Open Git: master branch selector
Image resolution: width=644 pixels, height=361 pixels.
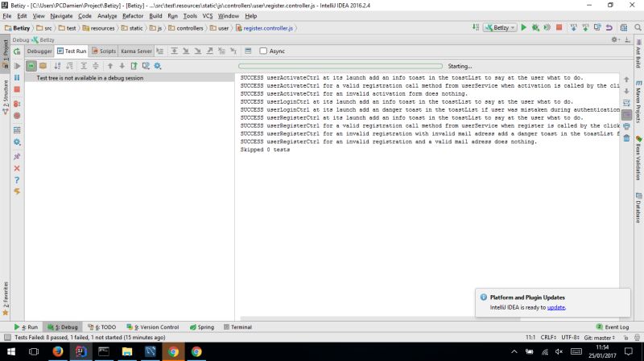point(599,338)
